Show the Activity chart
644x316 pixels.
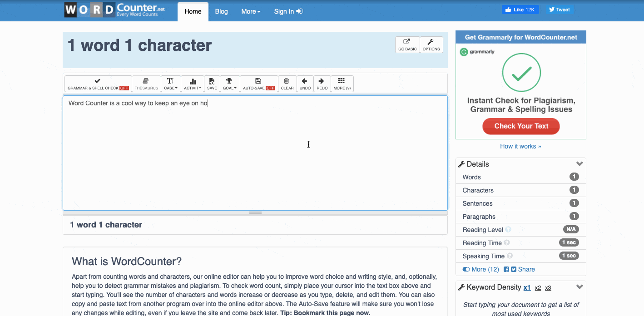193,84
